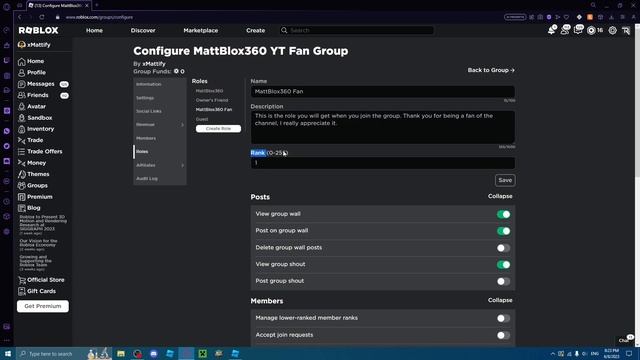The width and height of the screenshot is (640, 360).
Task: Open Settings configure tab
Action: 145,98
